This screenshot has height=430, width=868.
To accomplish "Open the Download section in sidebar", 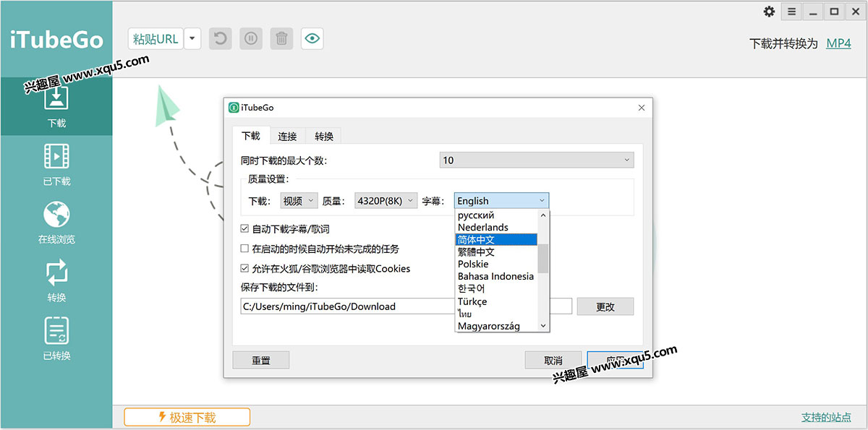I will 56,105.
